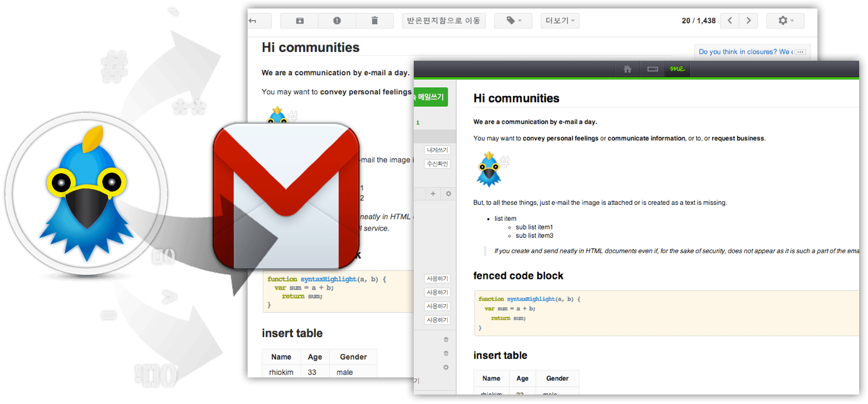Click the mail envelope icon in the dark top bar
The width and height of the screenshot is (868, 404).
tap(653, 69)
